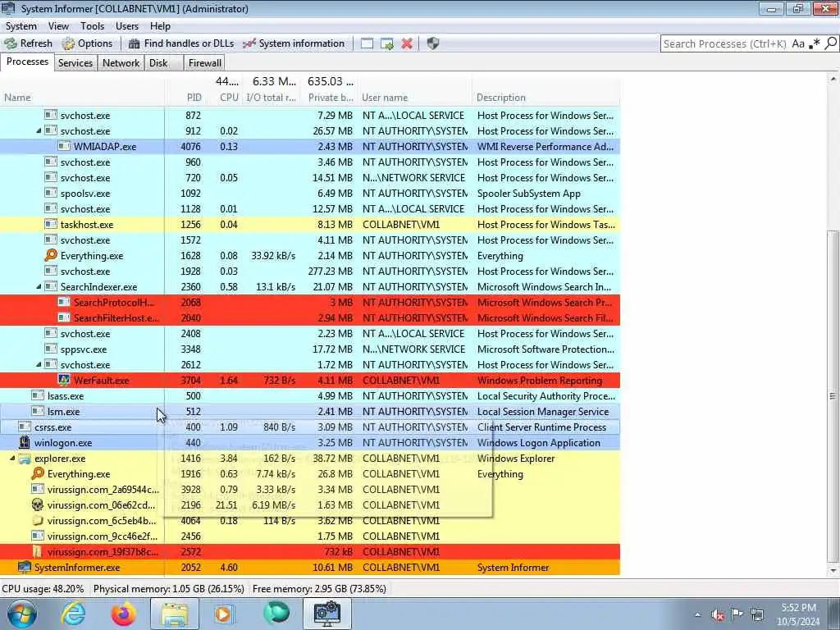Click the vertical scrollbar thumb

click(833, 395)
